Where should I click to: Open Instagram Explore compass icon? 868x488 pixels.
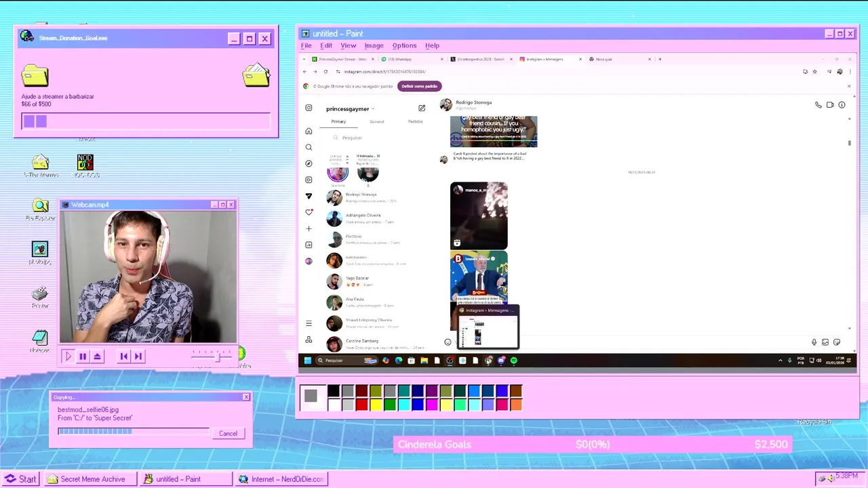click(x=309, y=163)
